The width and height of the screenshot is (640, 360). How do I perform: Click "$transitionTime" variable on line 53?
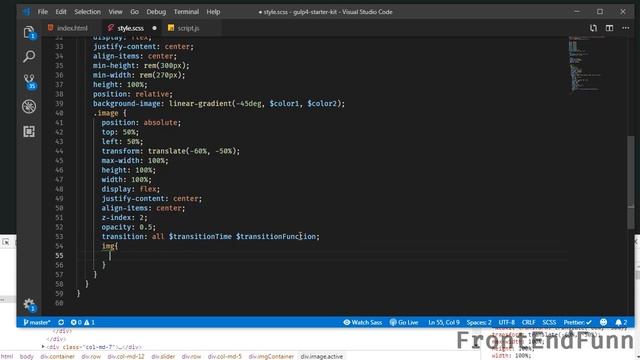(x=200, y=237)
